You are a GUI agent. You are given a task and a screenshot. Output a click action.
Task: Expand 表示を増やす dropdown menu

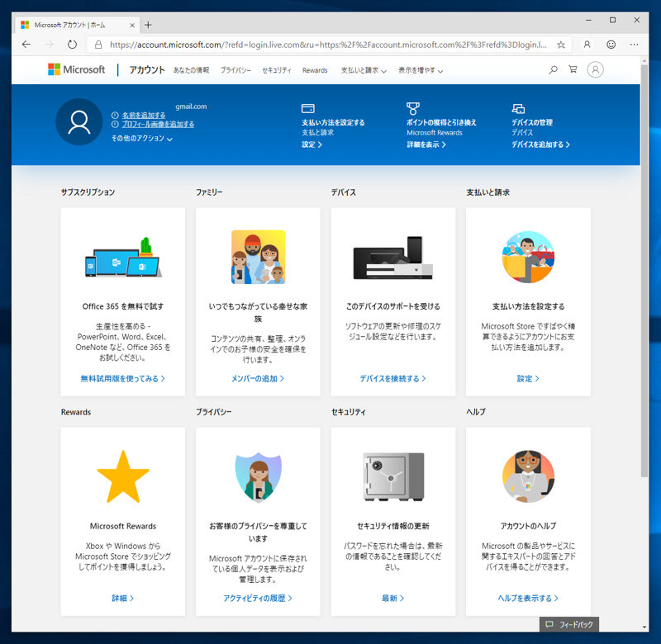pyautogui.click(x=421, y=70)
